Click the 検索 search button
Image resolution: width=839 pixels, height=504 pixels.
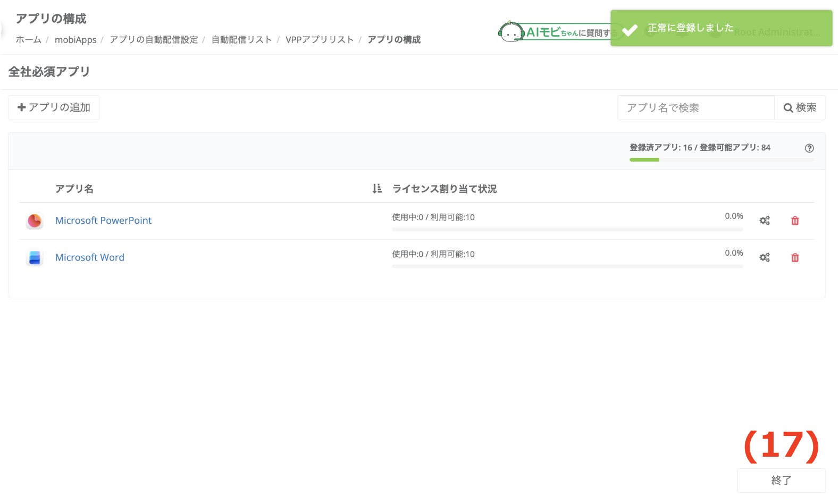pyautogui.click(x=800, y=107)
